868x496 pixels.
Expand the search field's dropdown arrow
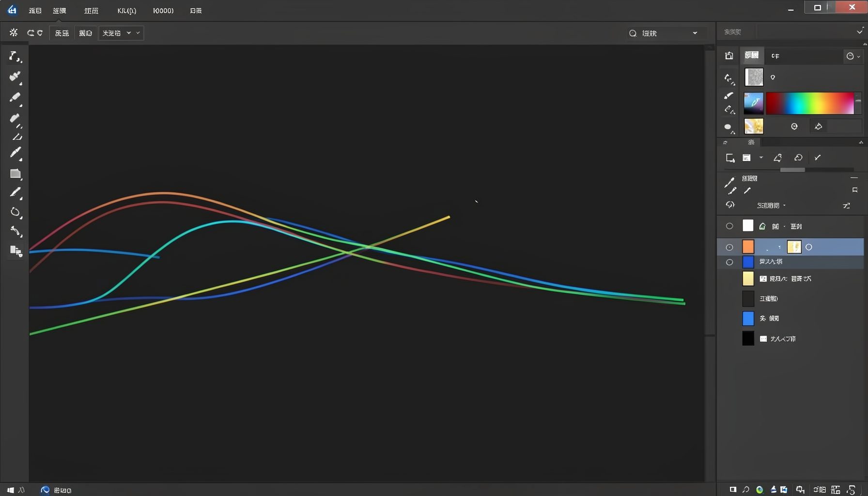click(x=695, y=33)
